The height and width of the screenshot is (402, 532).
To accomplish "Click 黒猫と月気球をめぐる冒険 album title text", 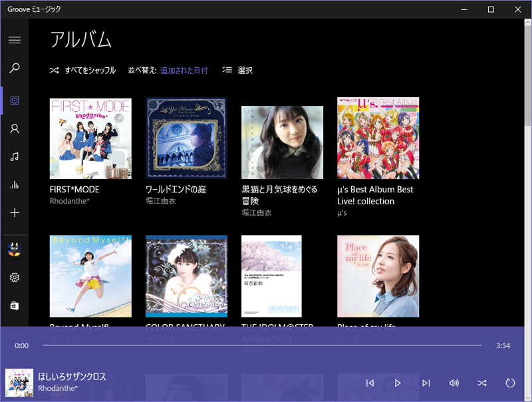I will click(x=279, y=195).
